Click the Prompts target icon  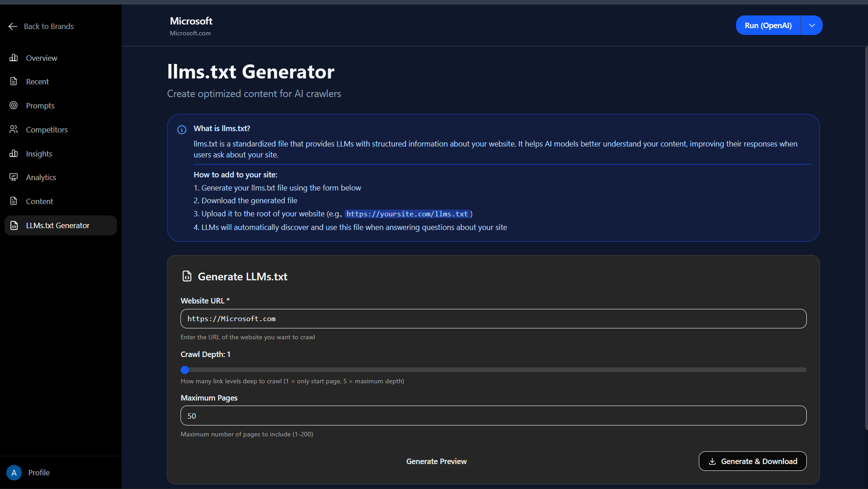point(14,105)
